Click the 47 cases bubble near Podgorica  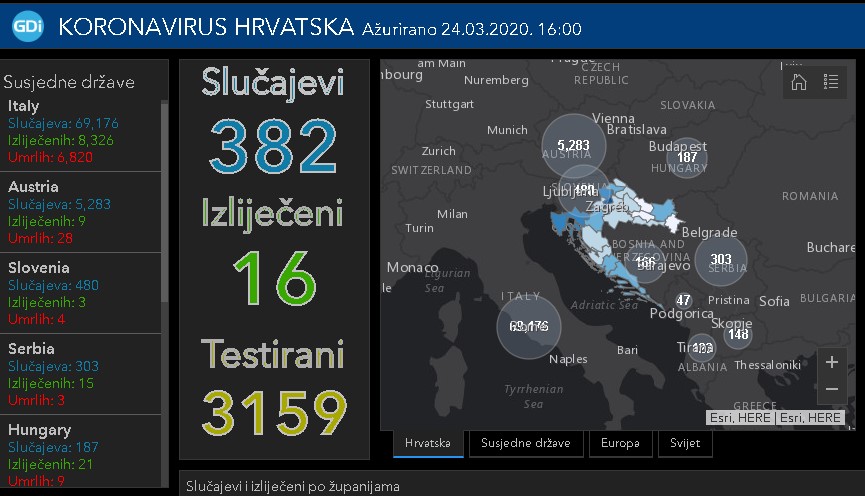[x=683, y=300]
